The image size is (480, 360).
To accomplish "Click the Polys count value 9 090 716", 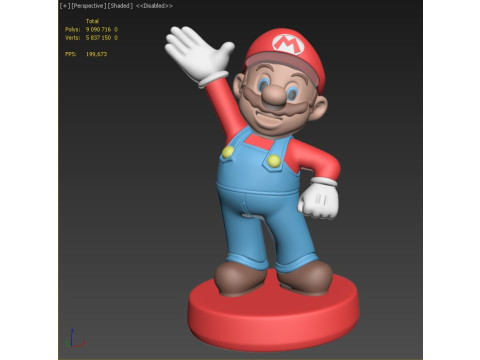I will (98, 29).
